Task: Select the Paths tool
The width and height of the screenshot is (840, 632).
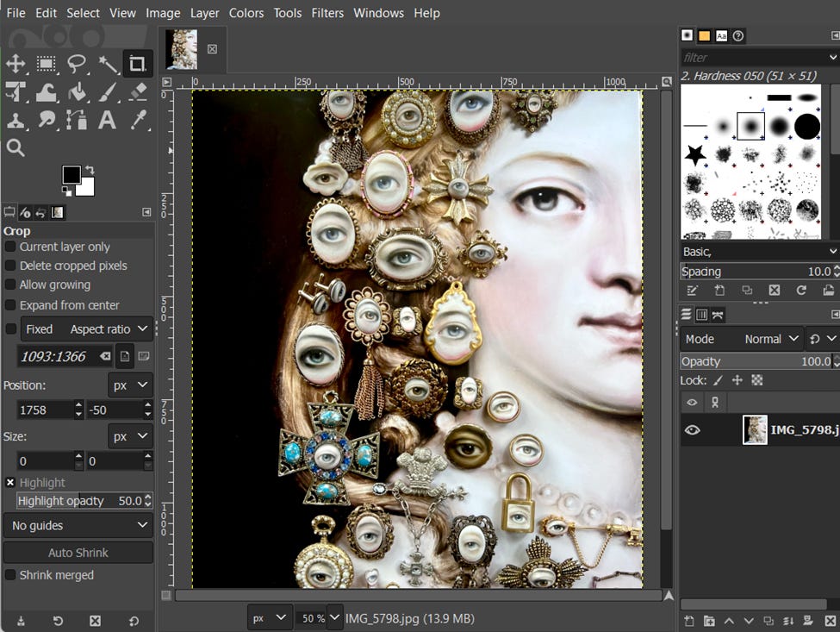Action: click(x=77, y=120)
